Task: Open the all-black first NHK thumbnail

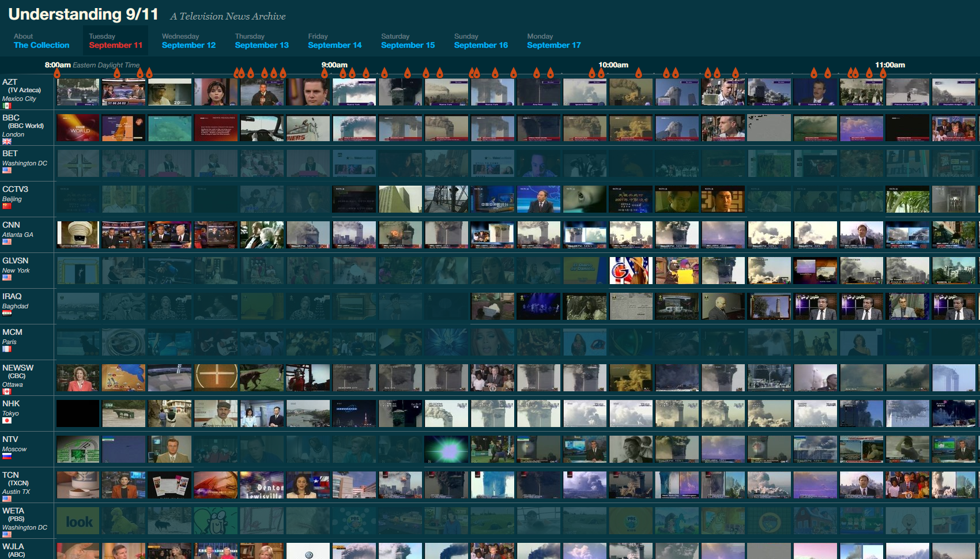Action: click(78, 414)
